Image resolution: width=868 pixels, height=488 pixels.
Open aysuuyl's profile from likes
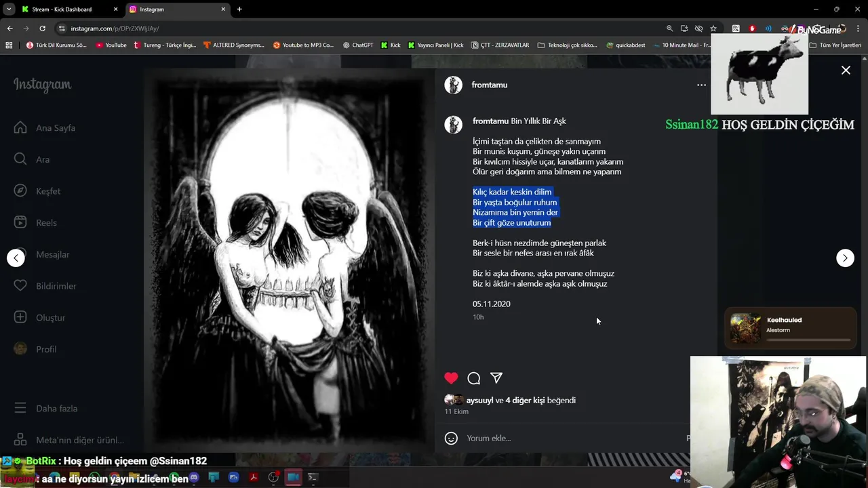click(479, 401)
